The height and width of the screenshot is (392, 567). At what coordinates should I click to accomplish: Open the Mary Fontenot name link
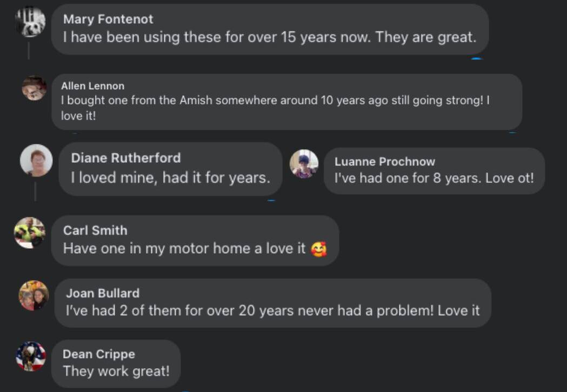click(x=108, y=19)
